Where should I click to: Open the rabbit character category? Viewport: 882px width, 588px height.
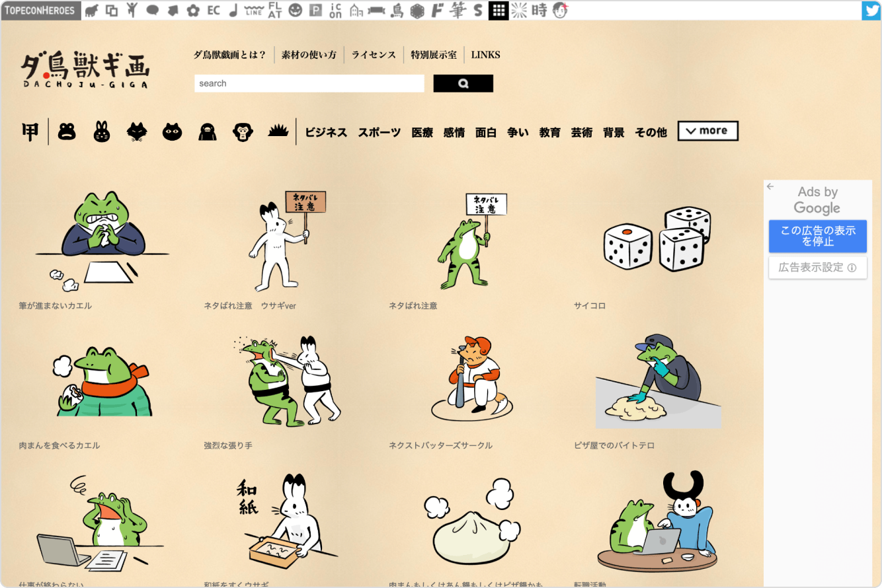pyautogui.click(x=102, y=131)
